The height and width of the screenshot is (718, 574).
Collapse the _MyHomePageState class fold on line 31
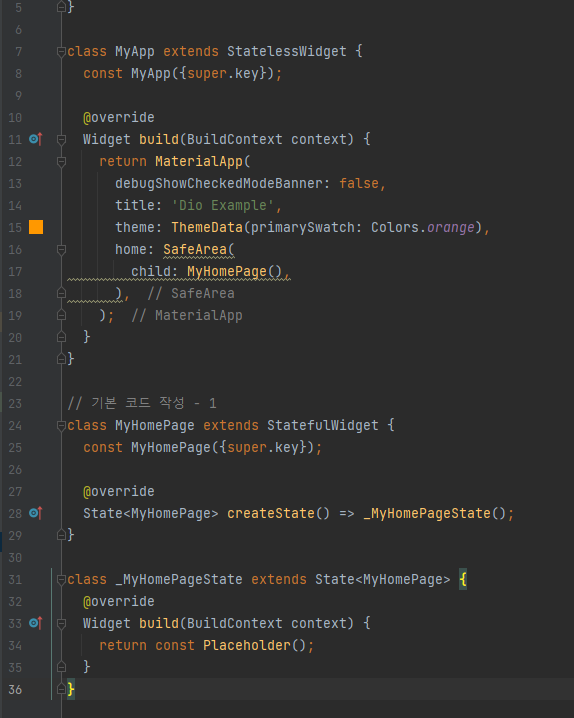(x=61, y=580)
